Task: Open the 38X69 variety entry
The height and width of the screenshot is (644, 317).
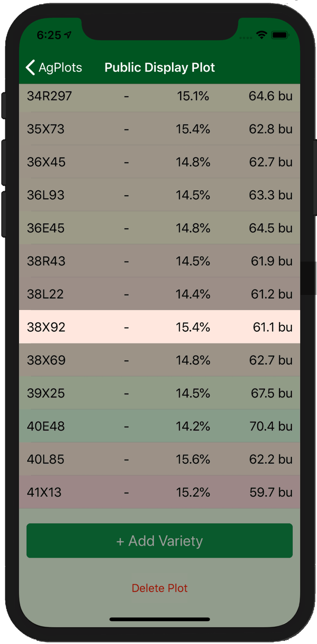Action: click(x=160, y=360)
